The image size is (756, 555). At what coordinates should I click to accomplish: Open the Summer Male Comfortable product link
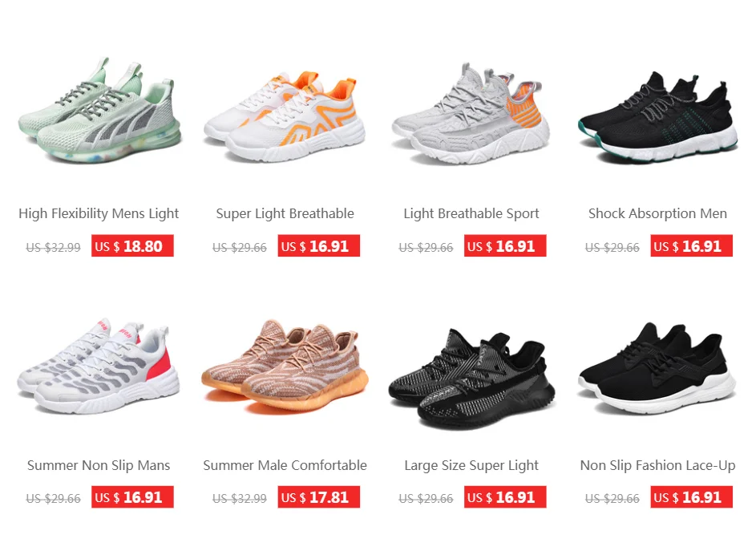coord(285,465)
